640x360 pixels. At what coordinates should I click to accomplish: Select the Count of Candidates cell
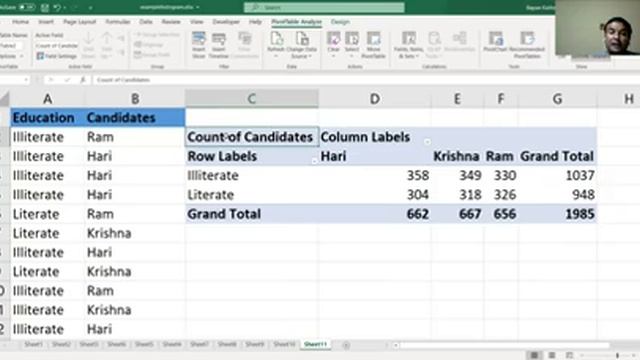point(252,137)
